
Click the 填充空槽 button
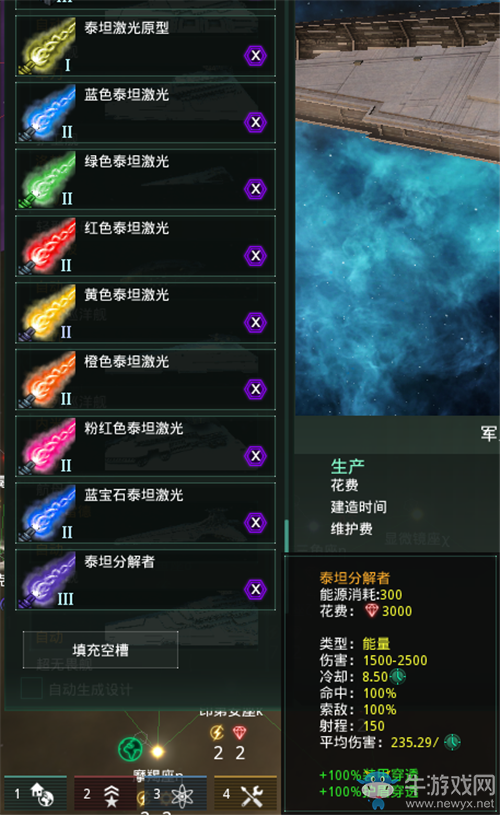[100, 650]
